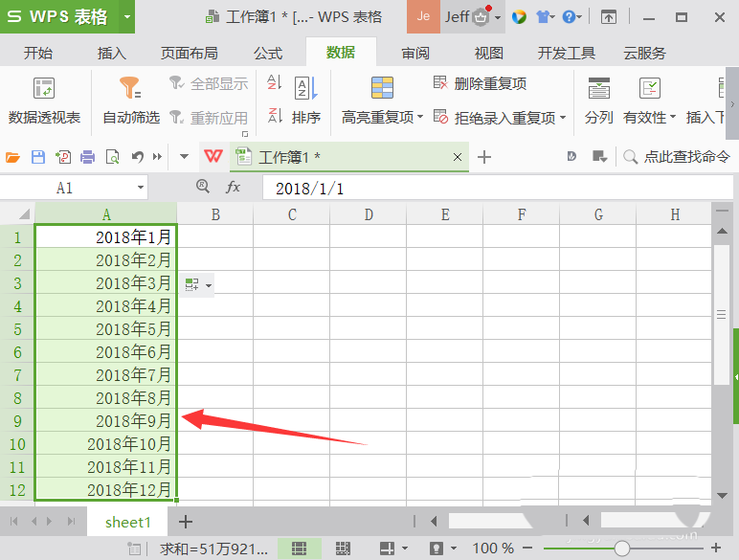Screen dimensions: 739x560
Task: Switch to normal grid view in status bar
Action: tap(299, 549)
